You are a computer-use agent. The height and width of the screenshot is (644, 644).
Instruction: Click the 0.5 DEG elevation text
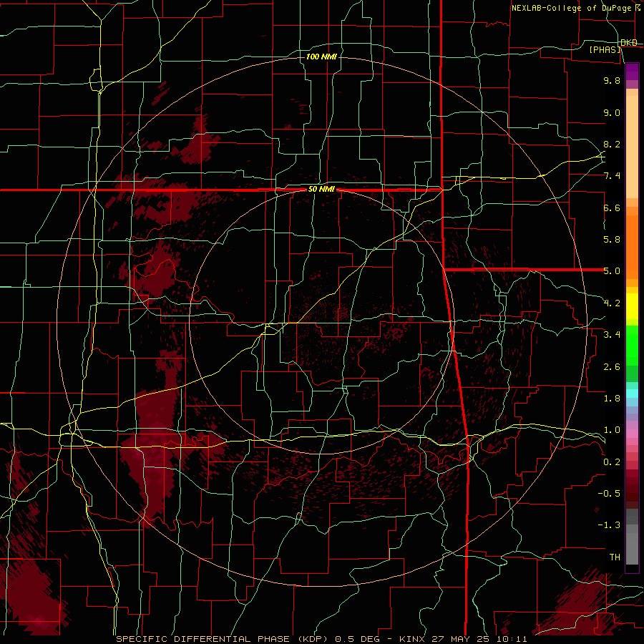coord(357,639)
